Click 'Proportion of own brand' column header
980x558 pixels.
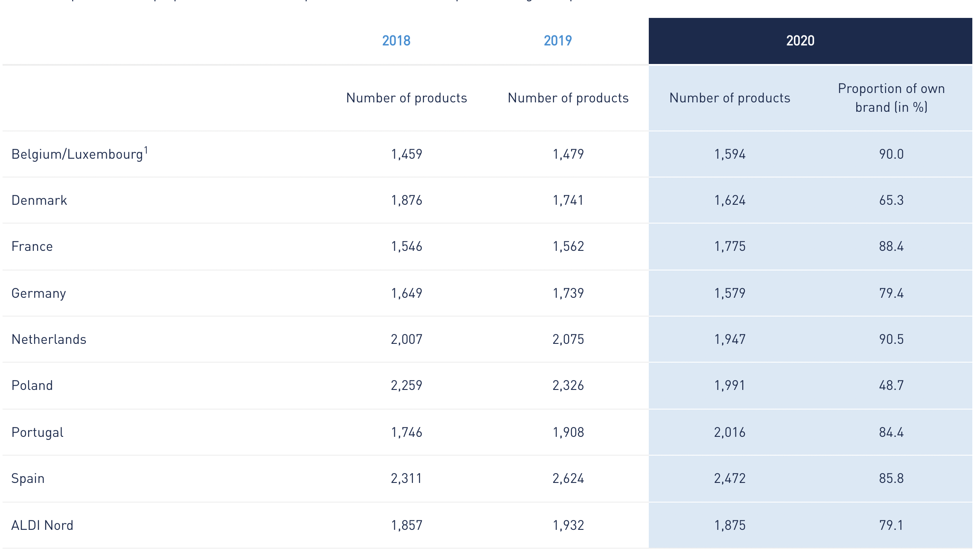pyautogui.click(x=891, y=98)
